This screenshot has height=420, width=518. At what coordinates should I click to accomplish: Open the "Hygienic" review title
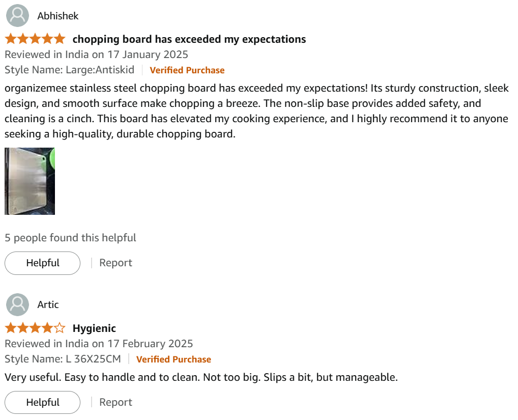pos(94,328)
